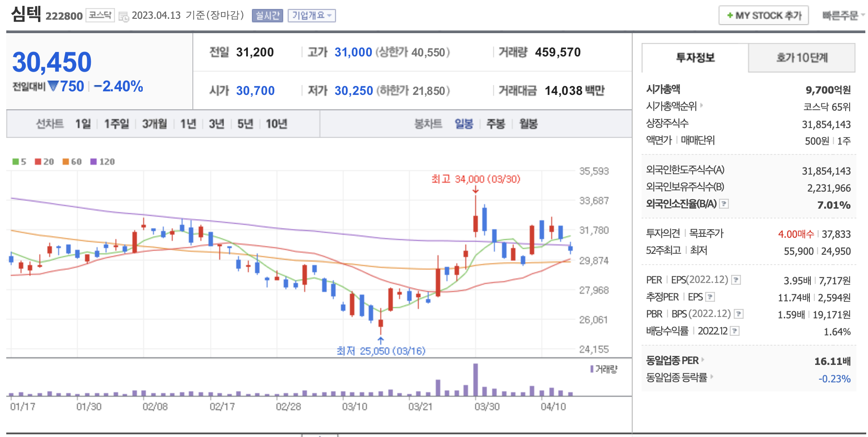The height and width of the screenshot is (437, 868).
Task: Click help icon beside PER EPS(2022.12)
Action: coord(736,280)
